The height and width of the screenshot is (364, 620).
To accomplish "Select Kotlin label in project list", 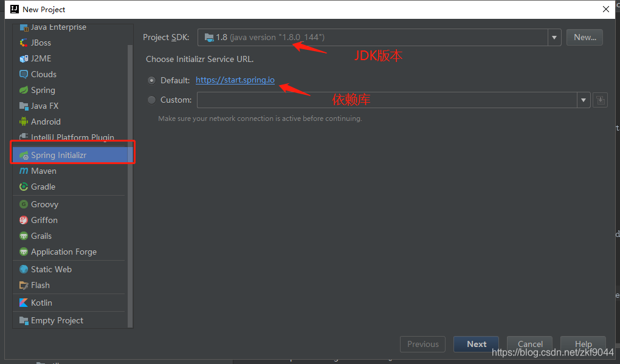I will (41, 303).
